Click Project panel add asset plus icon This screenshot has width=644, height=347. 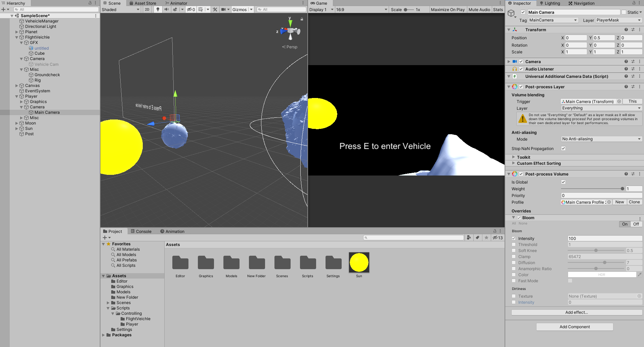pos(105,238)
